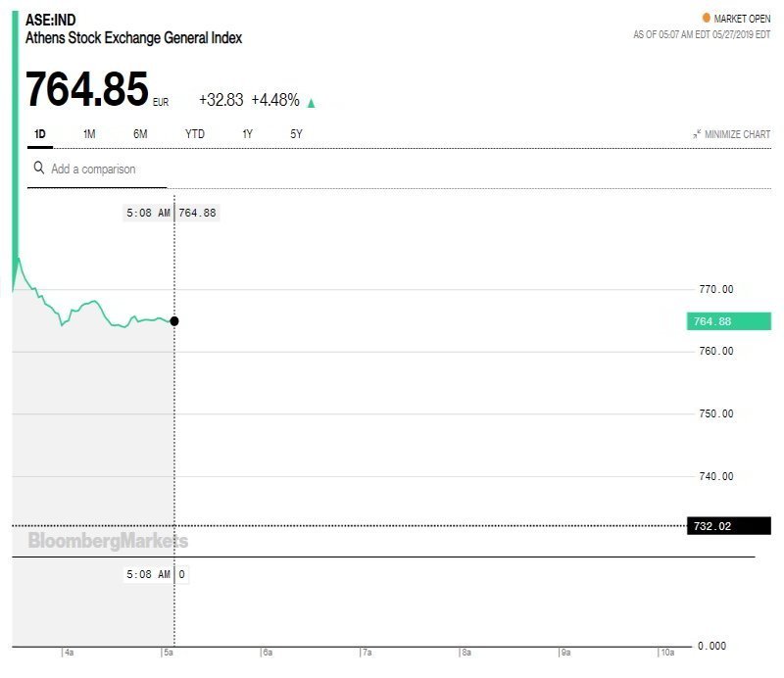Click the 5:08 AM volume tooltip
Image resolution: width=784 pixels, height=678 pixels.
point(156,574)
